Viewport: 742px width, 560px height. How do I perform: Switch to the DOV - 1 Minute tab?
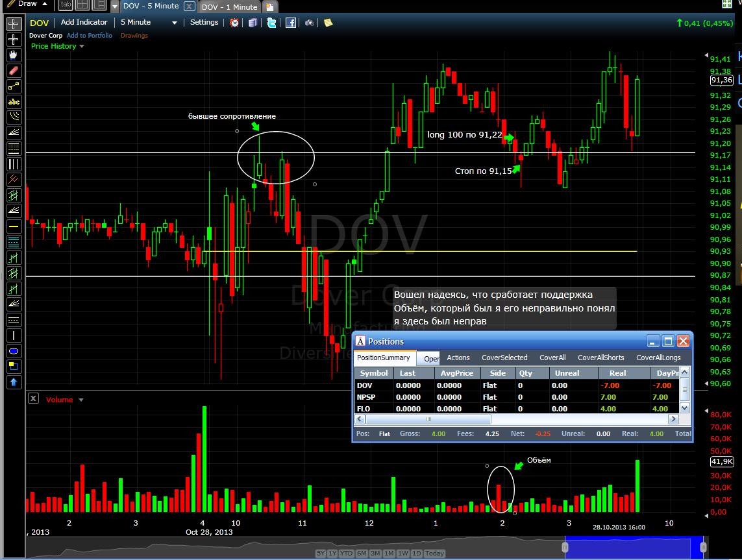coord(230,7)
